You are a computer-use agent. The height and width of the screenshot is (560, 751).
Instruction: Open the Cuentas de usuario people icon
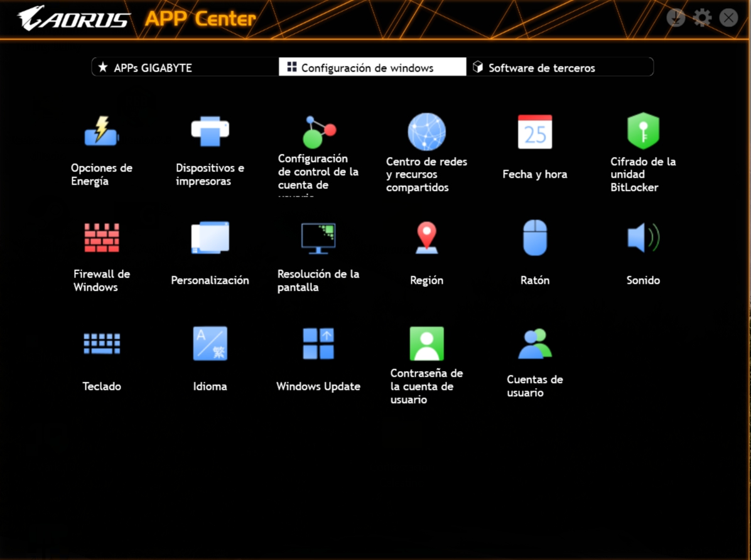pyautogui.click(x=535, y=343)
